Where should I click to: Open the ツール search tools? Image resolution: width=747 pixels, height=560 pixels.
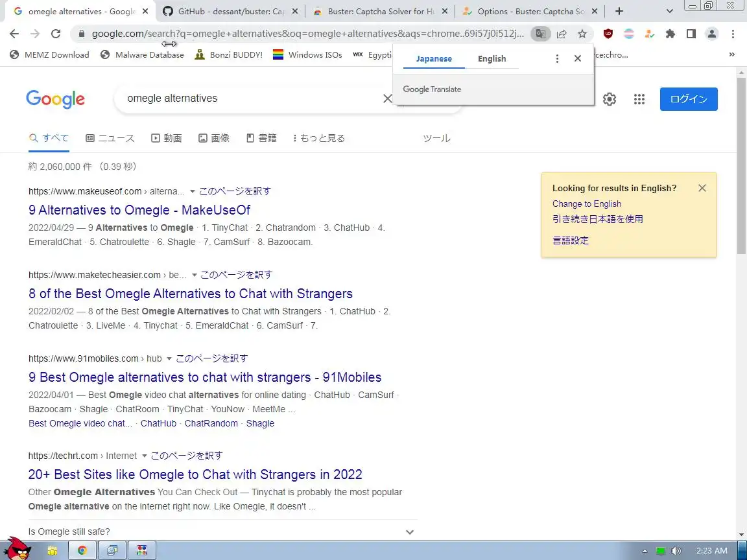(436, 138)
